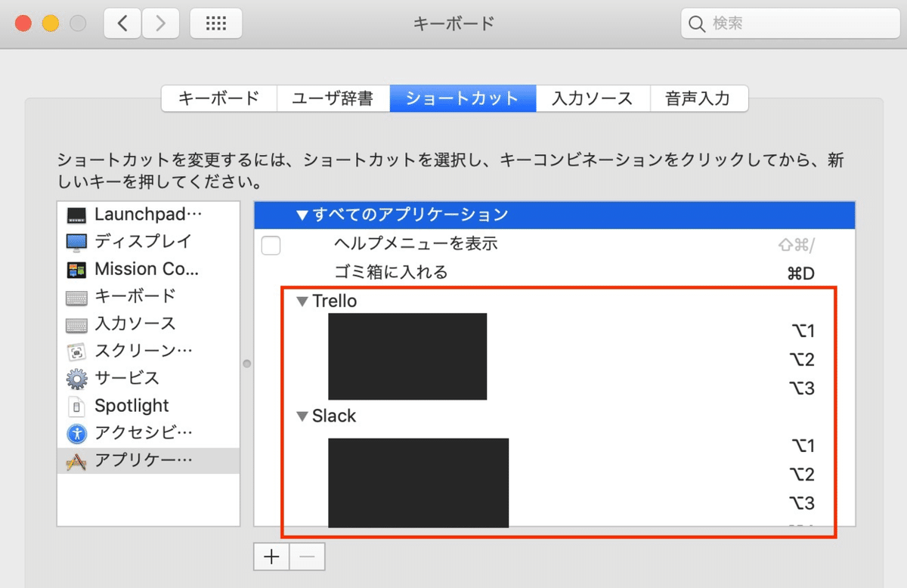
Task: Select the Spotlight icon in sidebar
Action: [x=76, y=407]
